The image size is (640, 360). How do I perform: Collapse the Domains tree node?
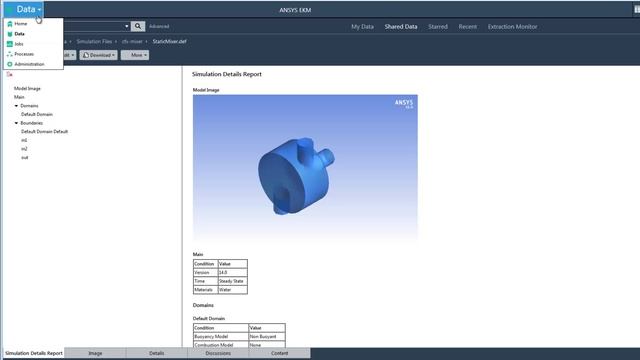pos(16,106)
